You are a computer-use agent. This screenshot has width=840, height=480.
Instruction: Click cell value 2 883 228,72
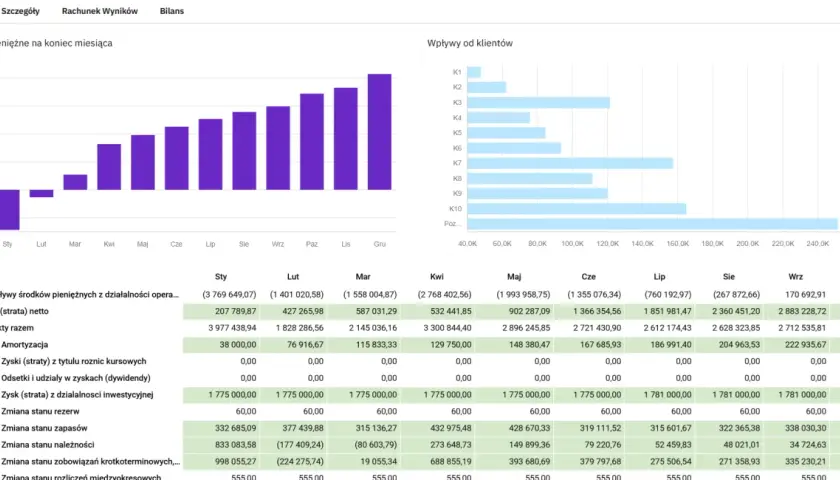[x=802, y=311]
